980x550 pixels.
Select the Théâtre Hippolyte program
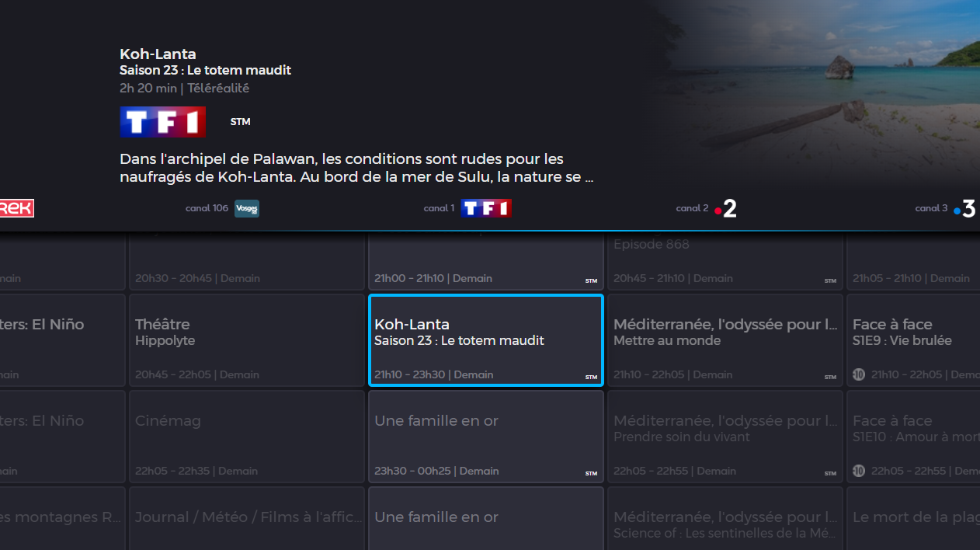(x=247, y=339)
